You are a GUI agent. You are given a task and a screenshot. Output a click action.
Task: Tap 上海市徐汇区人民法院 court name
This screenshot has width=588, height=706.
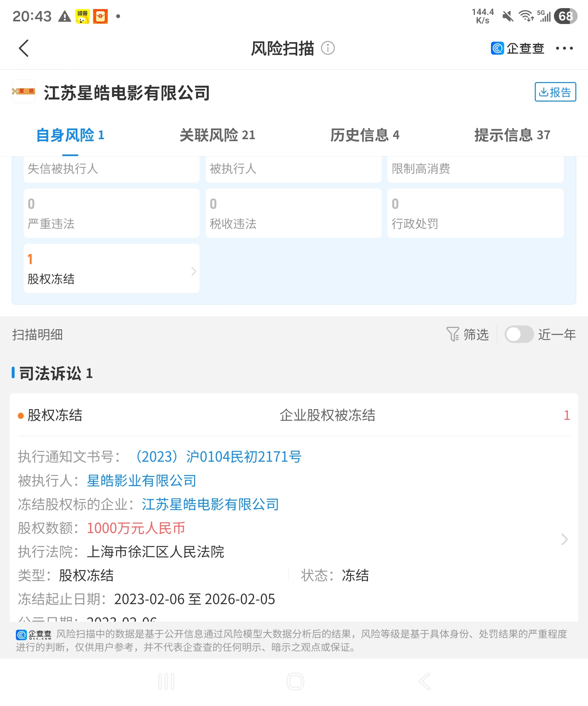click(155, 552)
